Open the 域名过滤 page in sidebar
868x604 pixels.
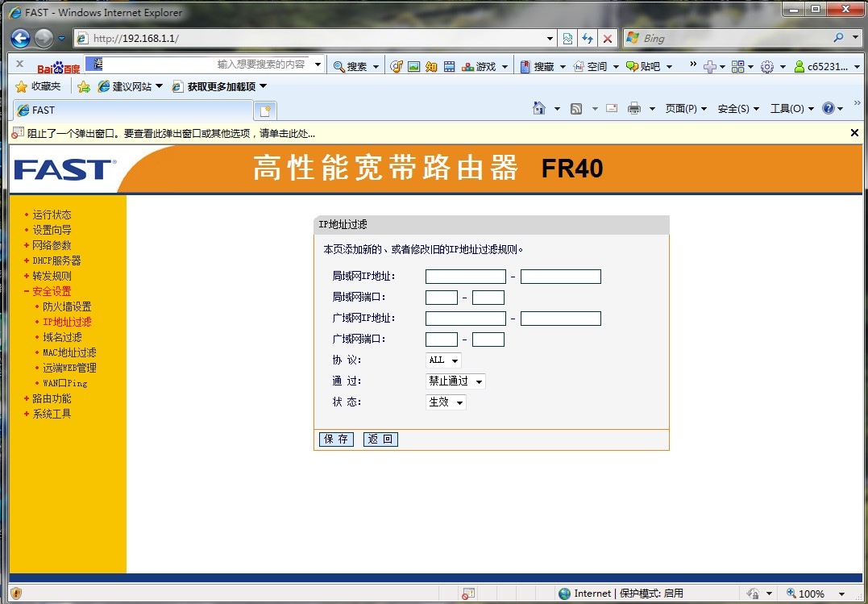(62, 337)
